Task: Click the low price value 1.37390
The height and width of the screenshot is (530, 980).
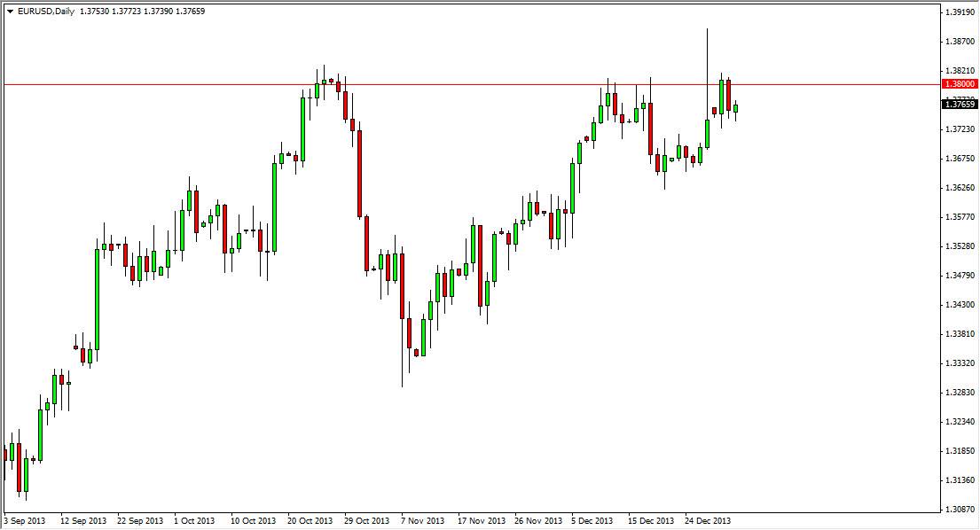Action: (158, 12)
